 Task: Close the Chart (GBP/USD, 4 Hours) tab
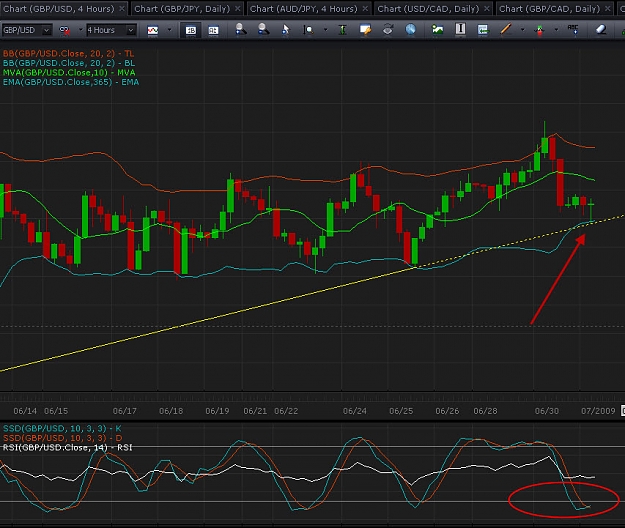(122, 8)
